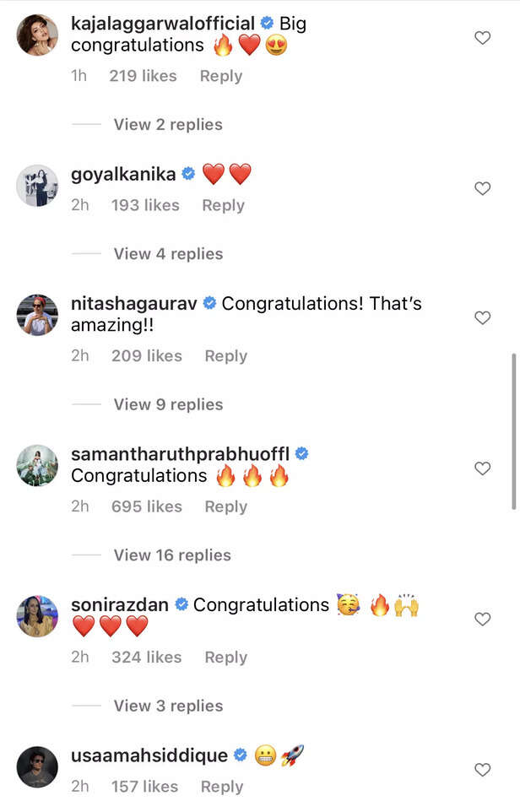Screen dimensions: 520x812
Task: Open sonirazdan's profile avatar
Action: click(x=37, y=616)
